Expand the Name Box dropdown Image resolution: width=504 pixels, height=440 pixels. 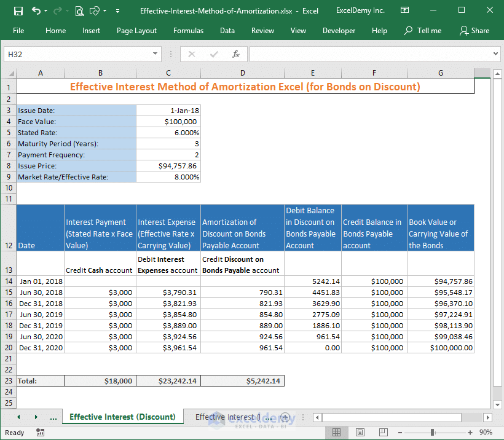point(156,54)
